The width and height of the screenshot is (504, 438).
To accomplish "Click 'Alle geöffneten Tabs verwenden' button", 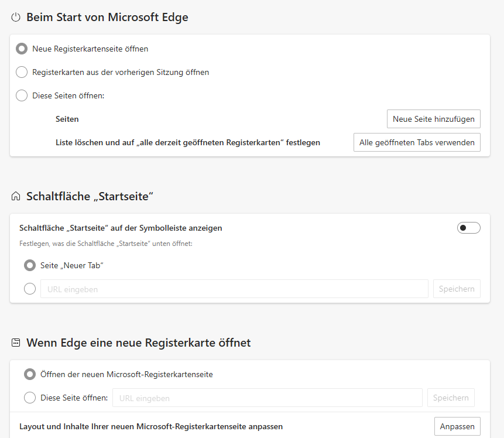I will pos(417,142).
